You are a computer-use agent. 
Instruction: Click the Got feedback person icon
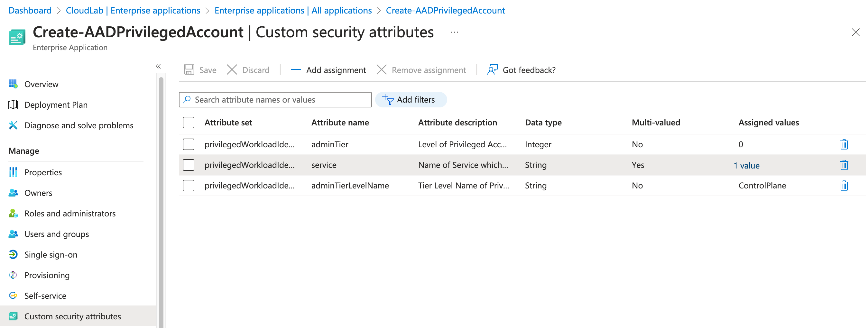(492, 70)
